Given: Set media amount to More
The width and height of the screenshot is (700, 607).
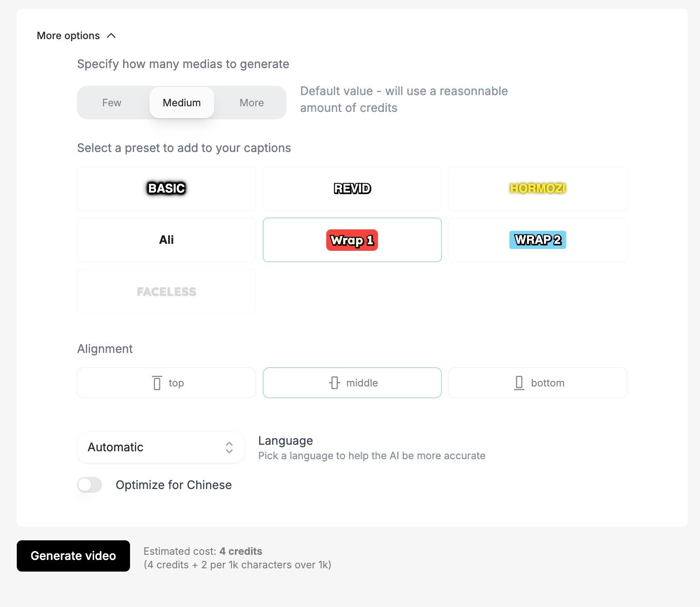Looking at the screenshot, I should (x=252, y=103).
